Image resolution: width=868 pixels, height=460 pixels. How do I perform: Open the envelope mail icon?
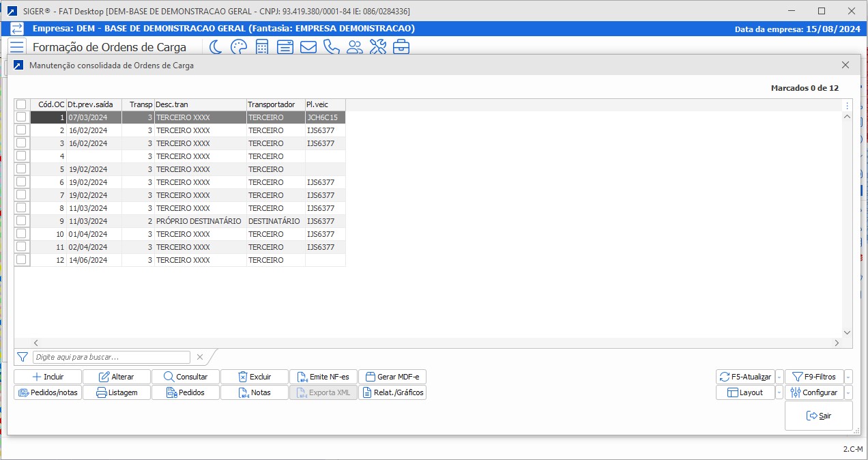click(x=308, y=47)
